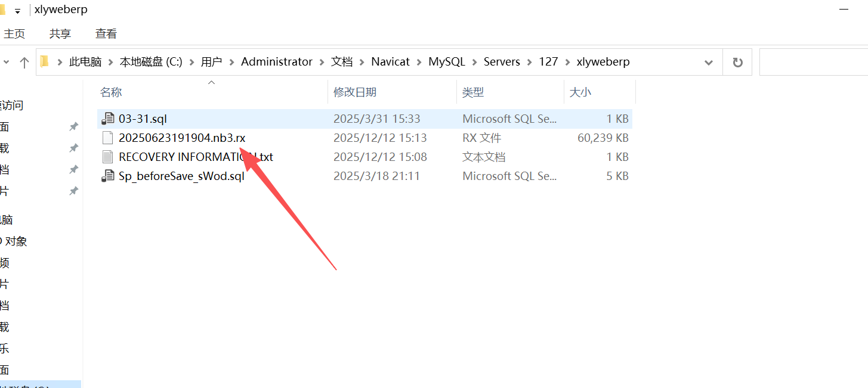Expand the chevron after MySQL in path
This screenshot has width=868, height=388.
[474, 62]
